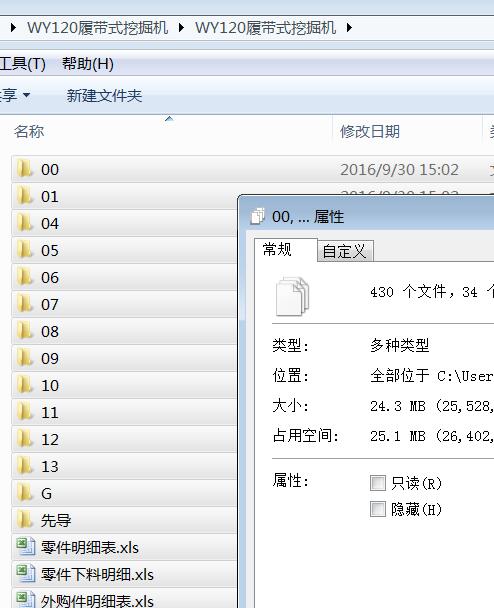
Task: Click the 00 folder name text
Action: [50, 169]
